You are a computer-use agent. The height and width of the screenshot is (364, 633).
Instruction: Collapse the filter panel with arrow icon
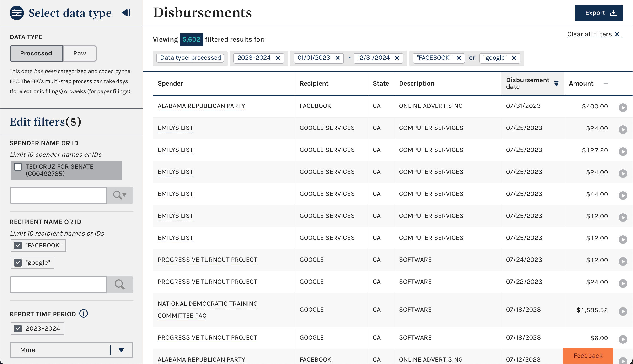pos(126,12)
